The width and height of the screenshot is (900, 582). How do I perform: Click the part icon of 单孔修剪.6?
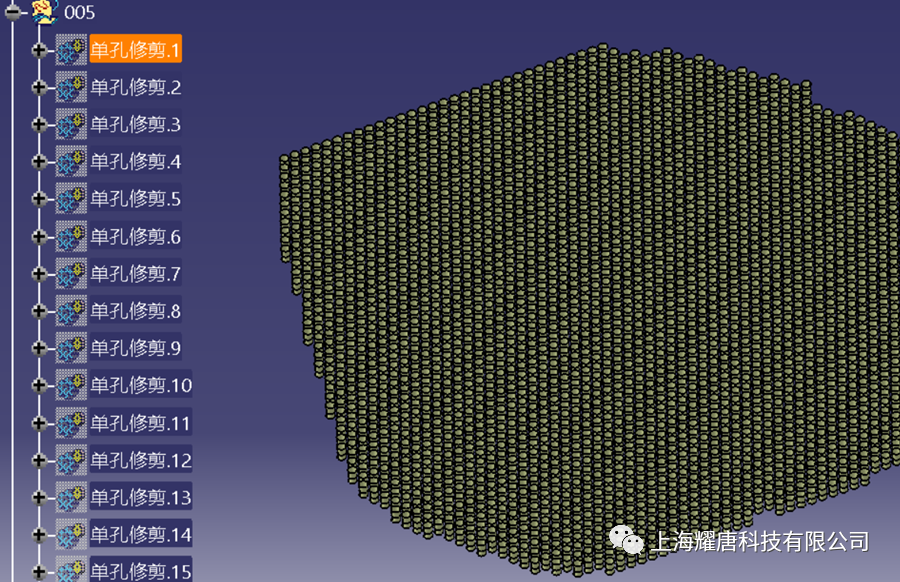[x=71, y=236]
